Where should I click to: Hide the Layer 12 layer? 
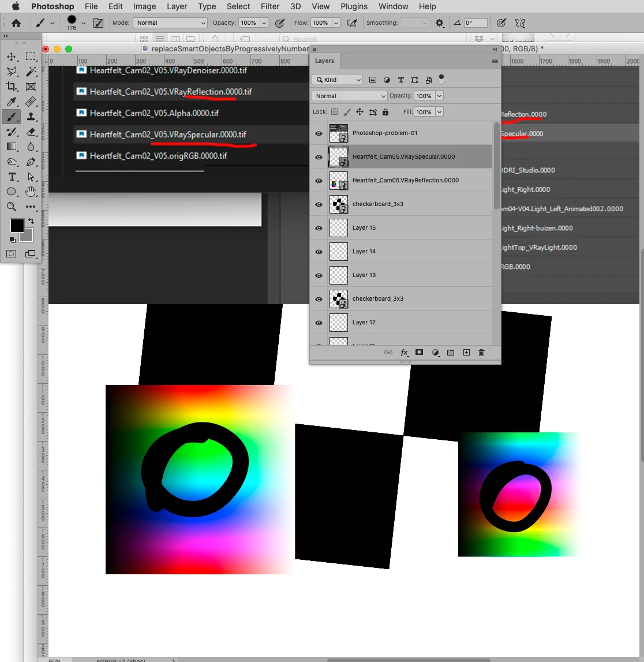click(319, 323)
